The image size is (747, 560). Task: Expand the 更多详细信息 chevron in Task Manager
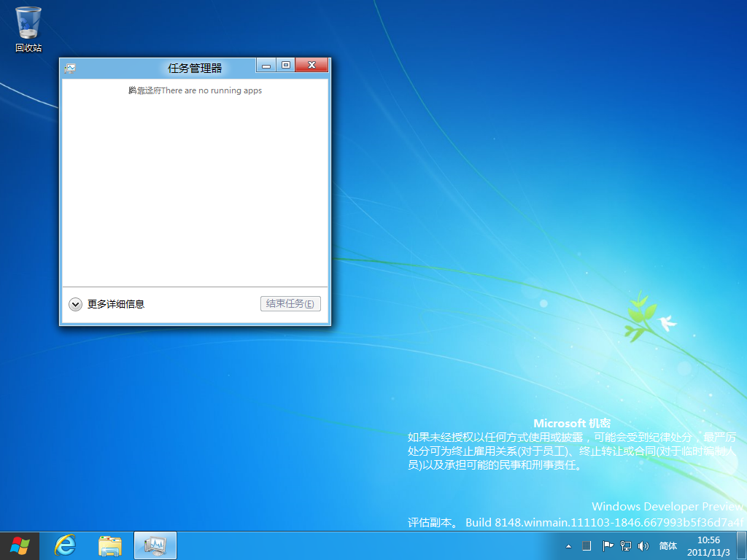tap(75, 304)
